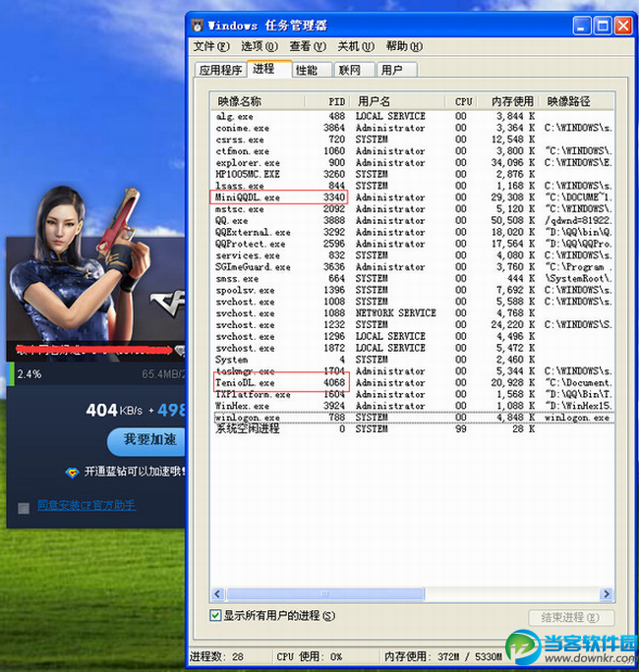Open the 文件(F) menu
This screenshot has width=639, height=672.
pyautogui.click(x=211, y=46)
